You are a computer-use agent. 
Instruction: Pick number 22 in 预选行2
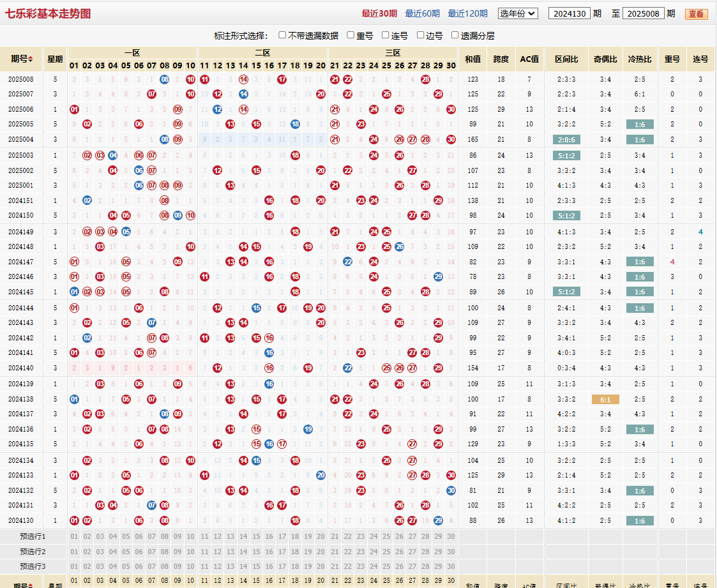point(348,552)
